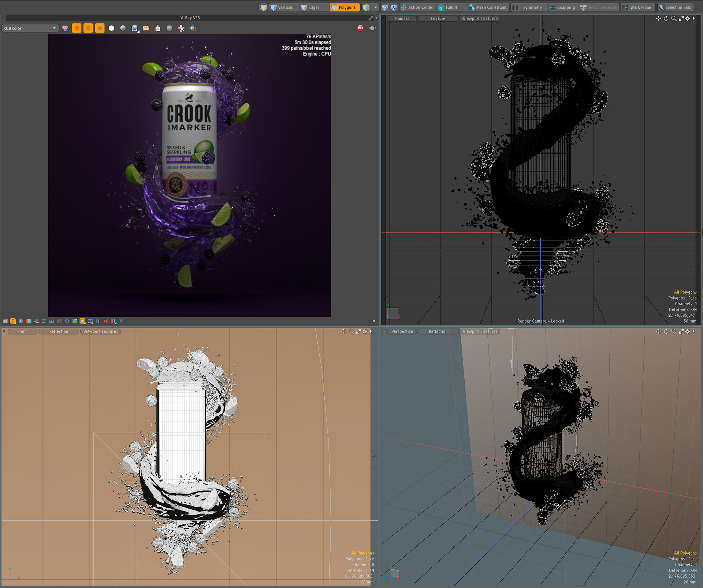Open the Texture shading menu in the Camera viewport

[x=438, y=19]
